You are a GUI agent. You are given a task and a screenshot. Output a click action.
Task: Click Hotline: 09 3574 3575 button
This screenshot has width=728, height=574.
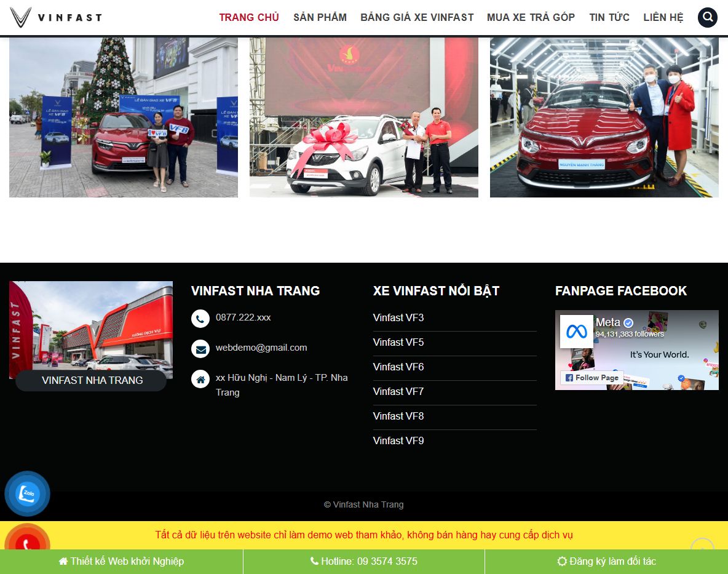click(x=363, y=562)
